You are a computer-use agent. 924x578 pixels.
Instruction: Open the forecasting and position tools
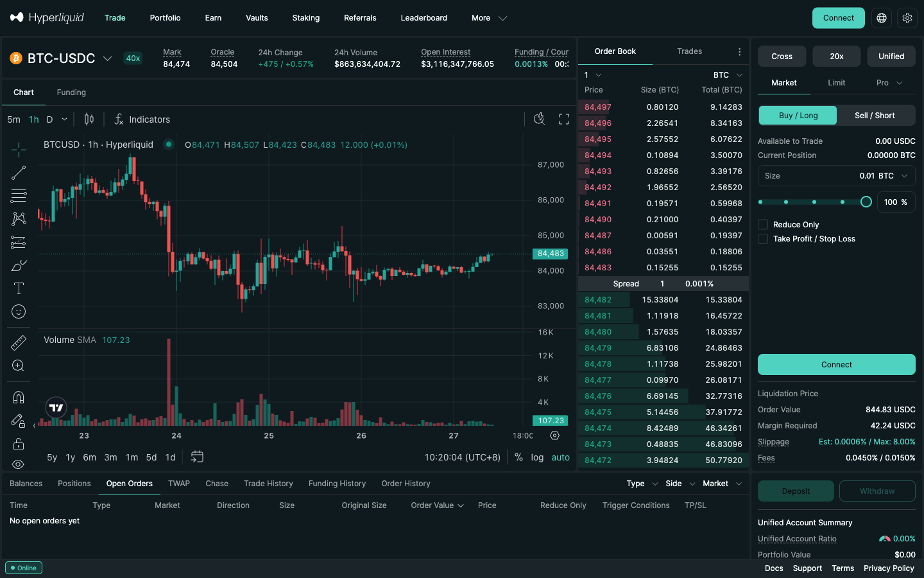pyautogui.click(x=19, y=242)
